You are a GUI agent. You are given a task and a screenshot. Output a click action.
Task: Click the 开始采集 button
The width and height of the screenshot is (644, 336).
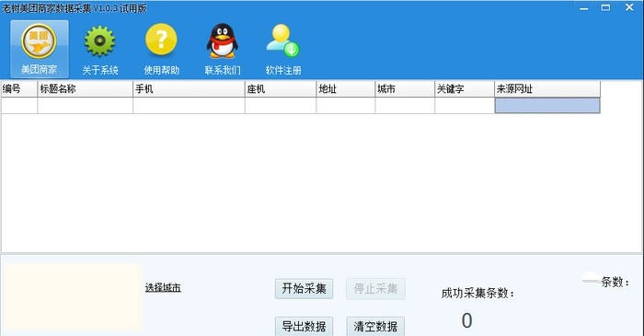(x=304, y=288)
